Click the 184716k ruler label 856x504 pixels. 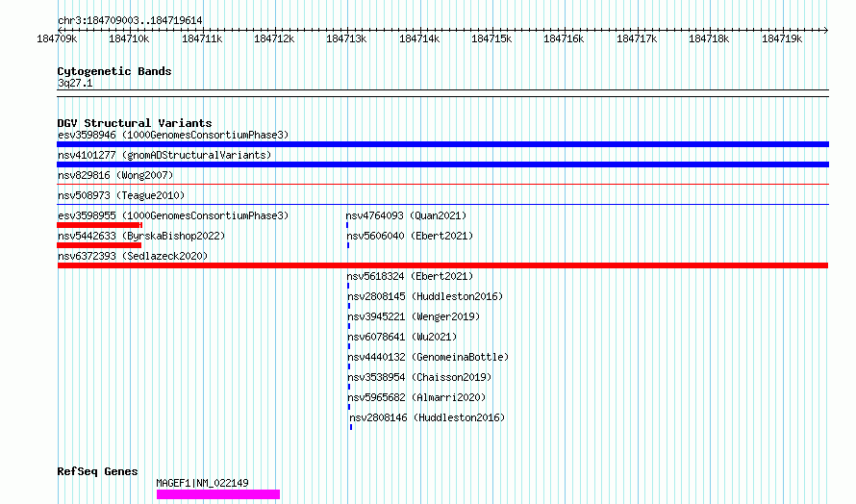[564, 38]
